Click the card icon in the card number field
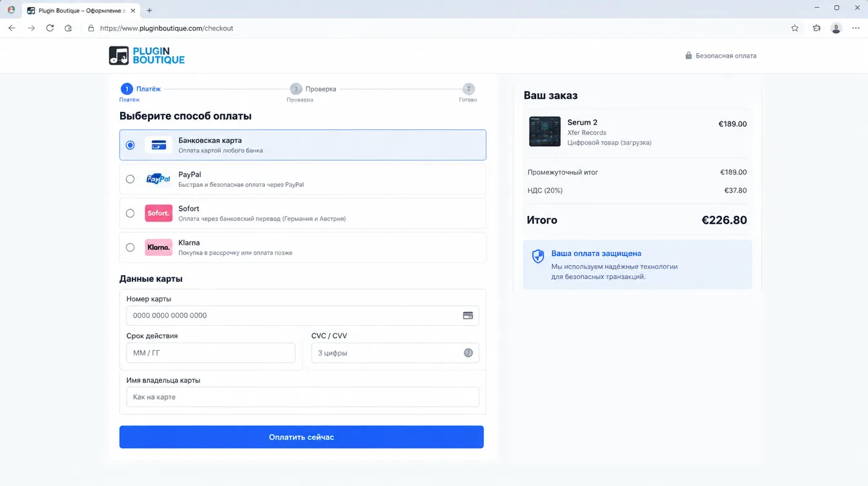868x486 pixels. pyautogui.click(x=468, y=315)
